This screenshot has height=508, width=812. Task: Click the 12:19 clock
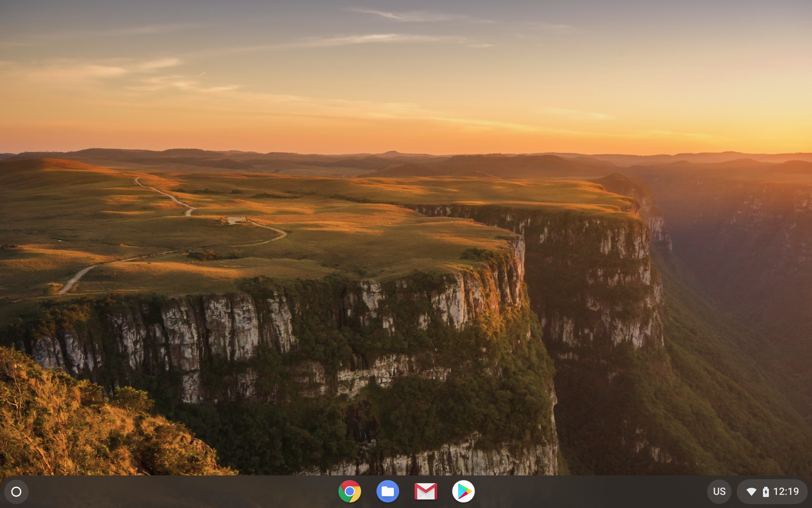(786, 491)
